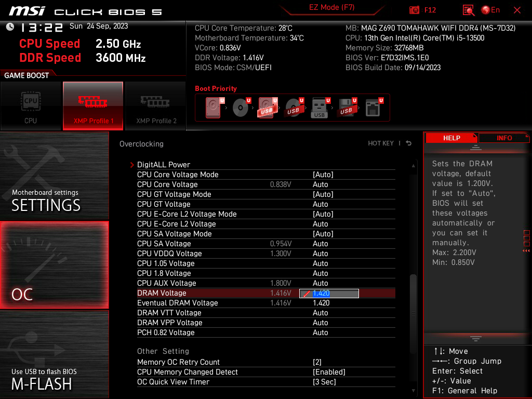Click the HOT KEY control
Viewport: 532px width, 399px height.
point(381,144)
